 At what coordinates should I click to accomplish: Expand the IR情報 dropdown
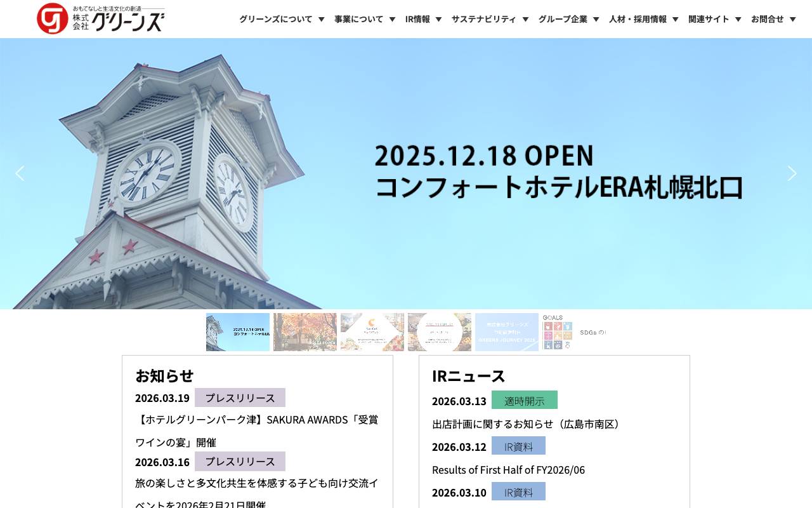tap(423, 19)
